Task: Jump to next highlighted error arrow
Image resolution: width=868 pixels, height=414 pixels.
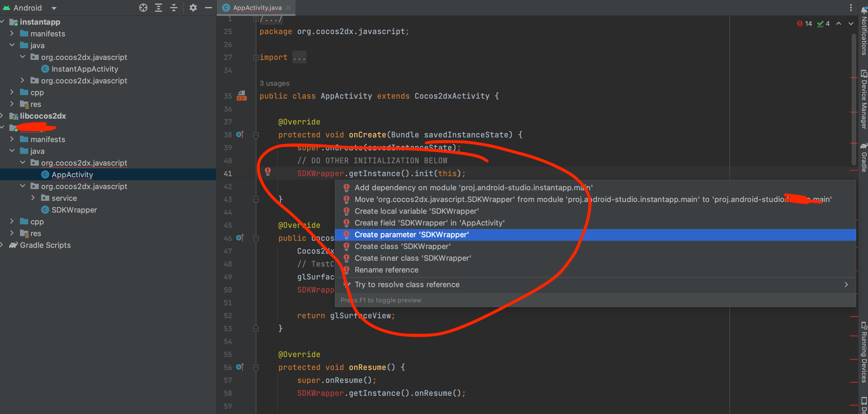Action: tap(850, 23)
